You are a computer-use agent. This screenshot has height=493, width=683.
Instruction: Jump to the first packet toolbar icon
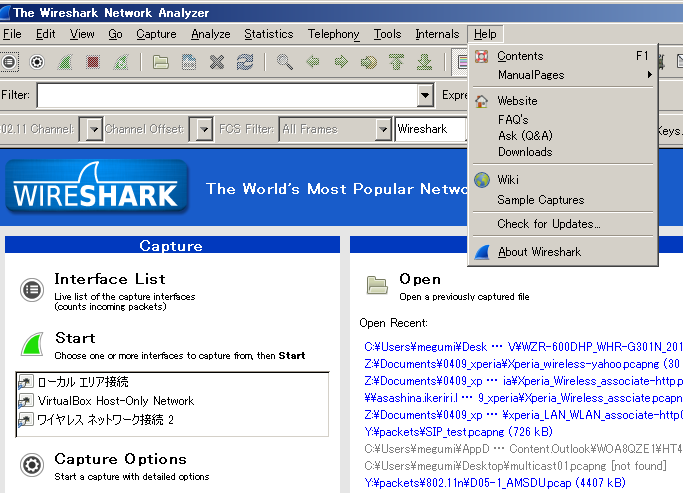396,62
